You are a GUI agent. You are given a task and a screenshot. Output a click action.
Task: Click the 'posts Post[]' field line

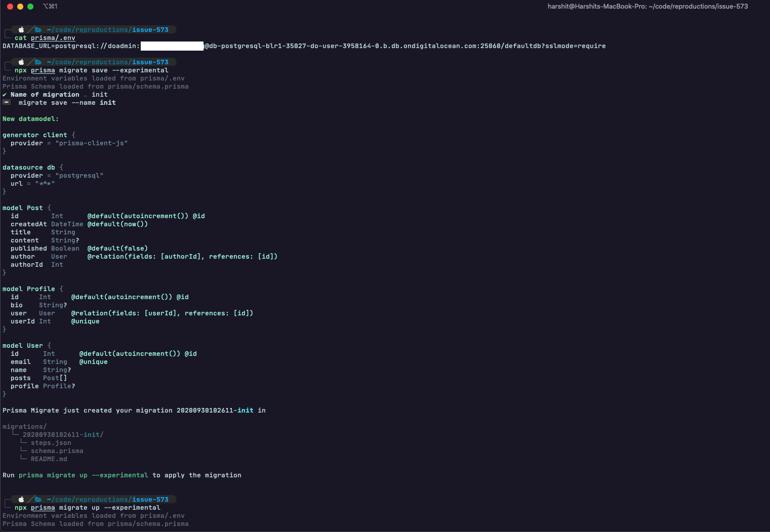(x=38, y=378)
